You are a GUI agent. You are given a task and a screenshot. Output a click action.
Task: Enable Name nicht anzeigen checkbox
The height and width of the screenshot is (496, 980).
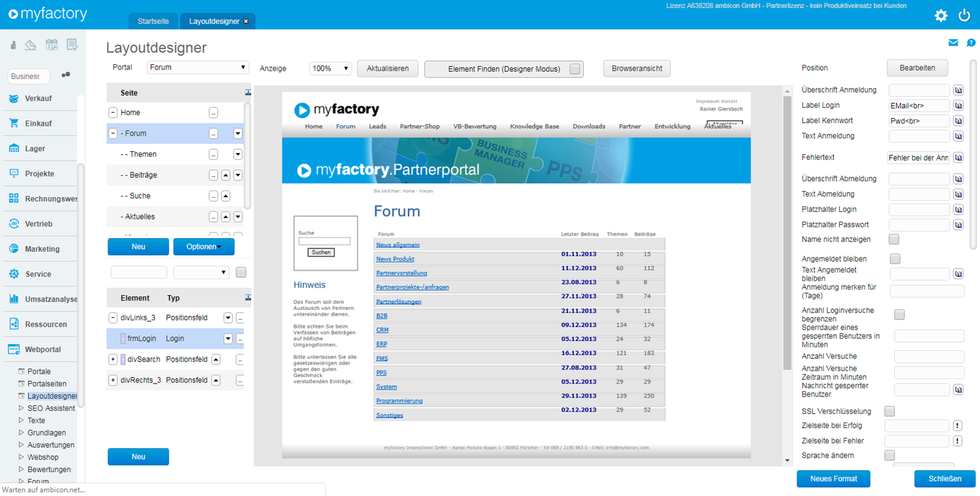894,239
